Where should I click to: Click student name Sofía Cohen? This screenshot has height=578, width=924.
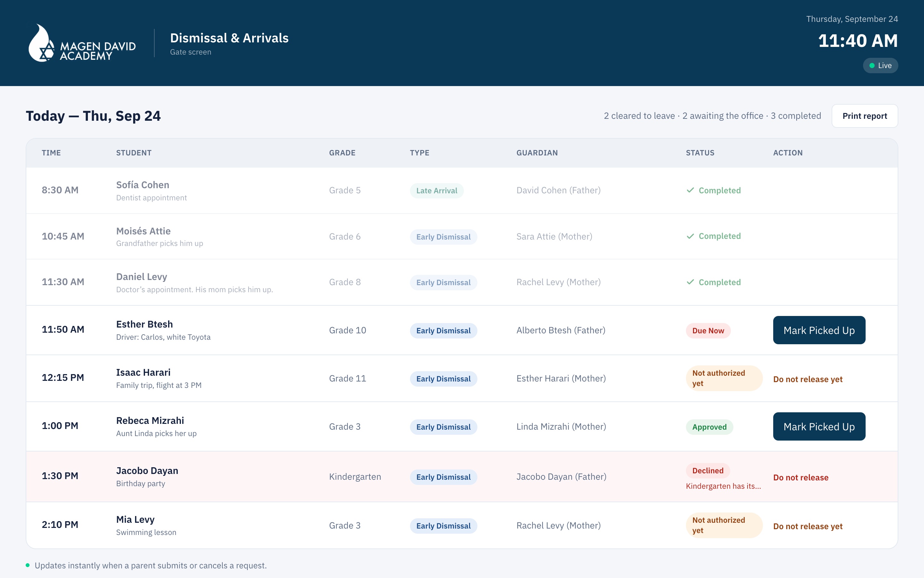[x=142, y=185]
